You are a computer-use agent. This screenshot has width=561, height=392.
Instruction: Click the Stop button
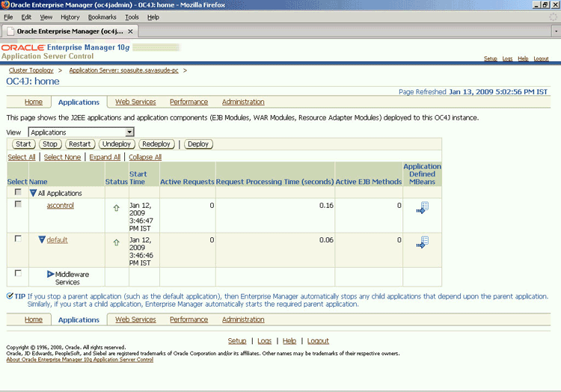50,144
